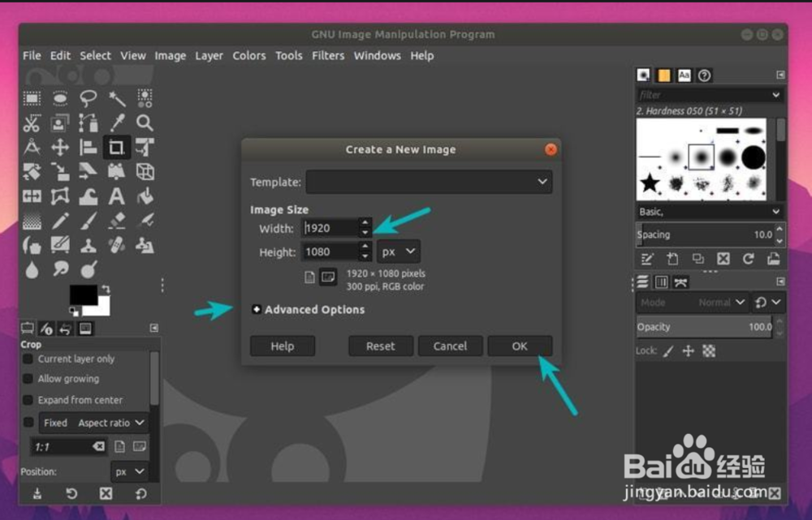The image size is (812, 520).
Task: Select the Bucket Fill tool
Action: 145,196
